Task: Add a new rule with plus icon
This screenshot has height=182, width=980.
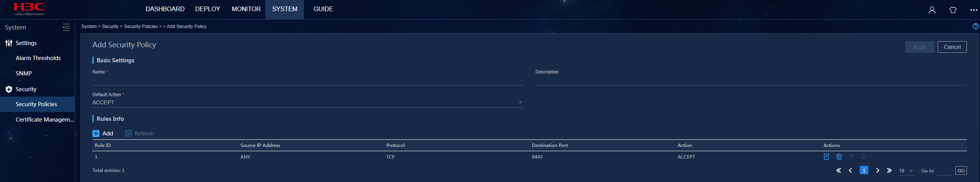Action: [96, 134]
